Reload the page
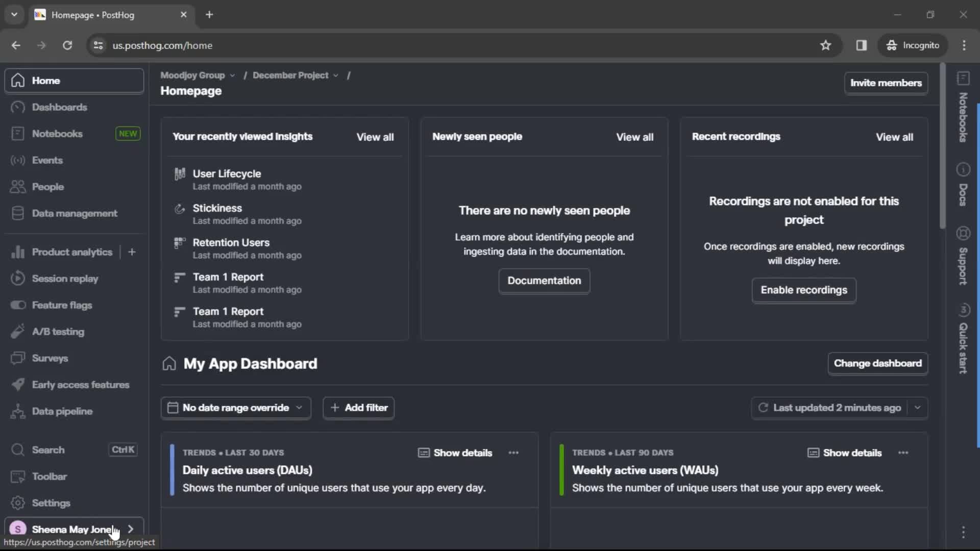This screenshot has width=980, height=551. 67,45
